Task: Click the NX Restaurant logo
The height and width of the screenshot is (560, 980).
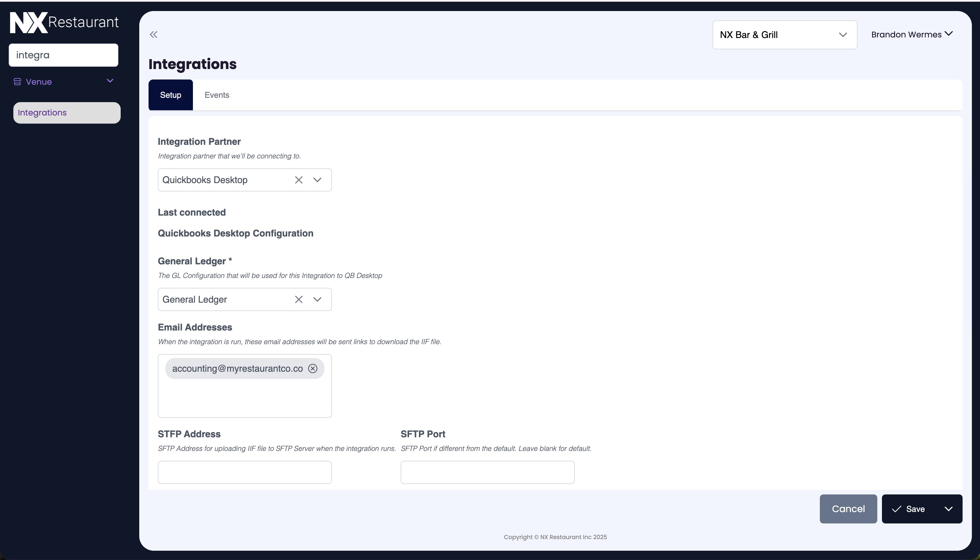Action: point(64,22)
